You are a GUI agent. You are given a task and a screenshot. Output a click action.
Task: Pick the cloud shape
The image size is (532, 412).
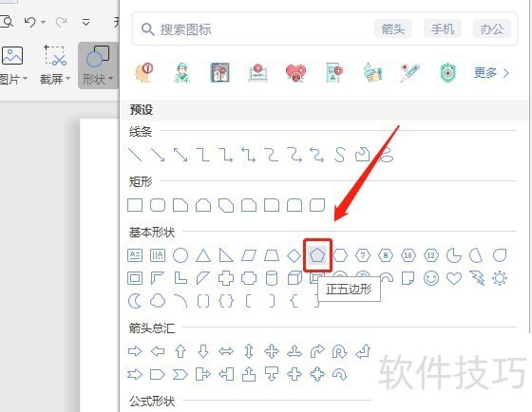[x=158, y=301]
